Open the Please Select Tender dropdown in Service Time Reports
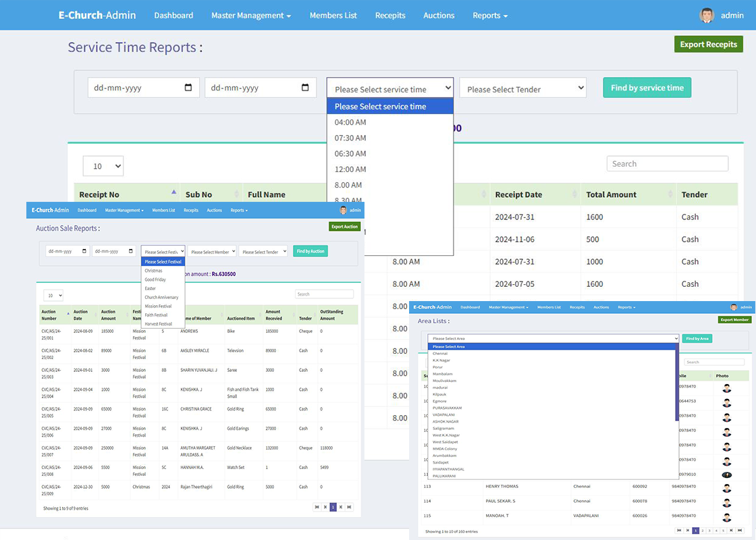Screen dimensions: 756x540 pyautogui.click(x=522, y=88)
